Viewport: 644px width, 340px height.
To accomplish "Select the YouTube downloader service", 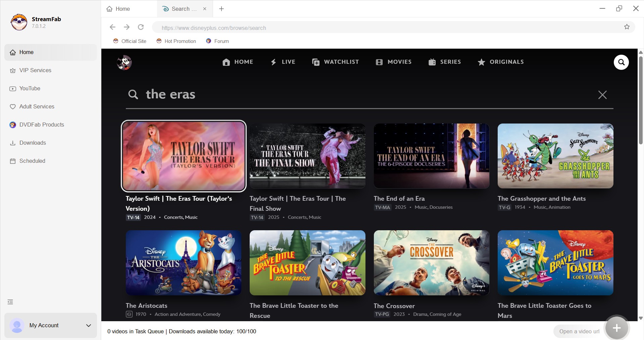I will point(30,88).
